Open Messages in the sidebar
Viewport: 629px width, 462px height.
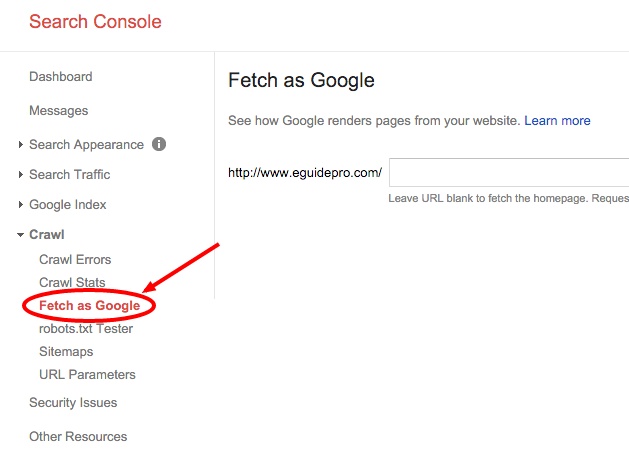[59, 111]
